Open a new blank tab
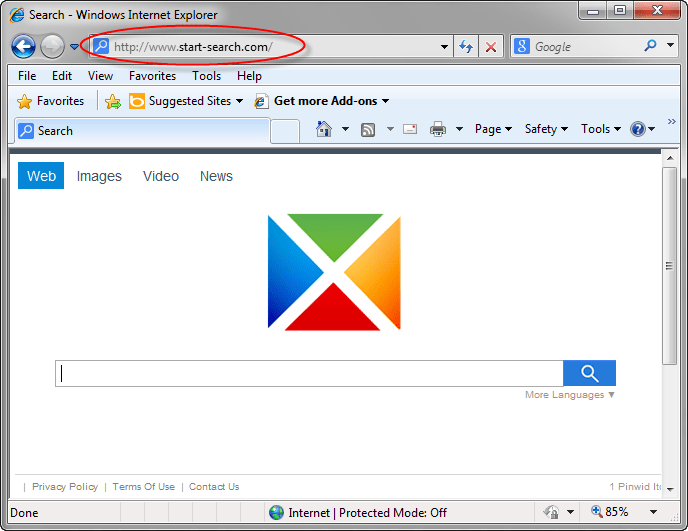The image size is (688, 531). [285, 132]
